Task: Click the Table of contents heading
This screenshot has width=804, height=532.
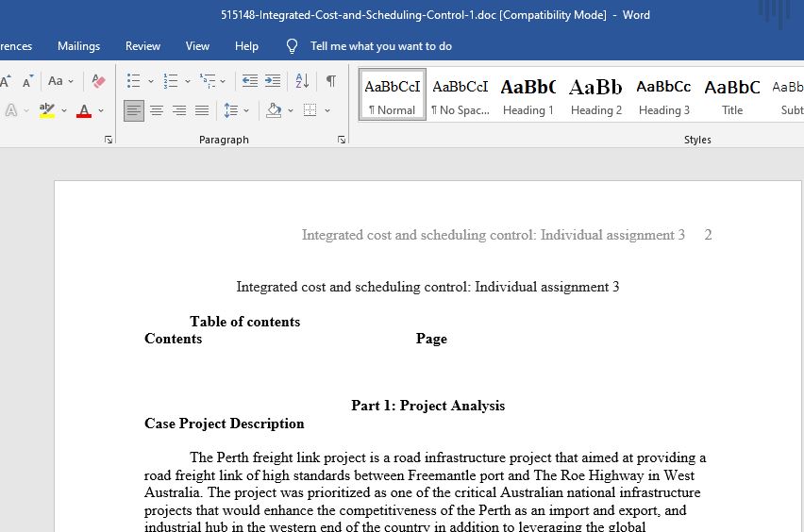Action: [x=245, y=322]
